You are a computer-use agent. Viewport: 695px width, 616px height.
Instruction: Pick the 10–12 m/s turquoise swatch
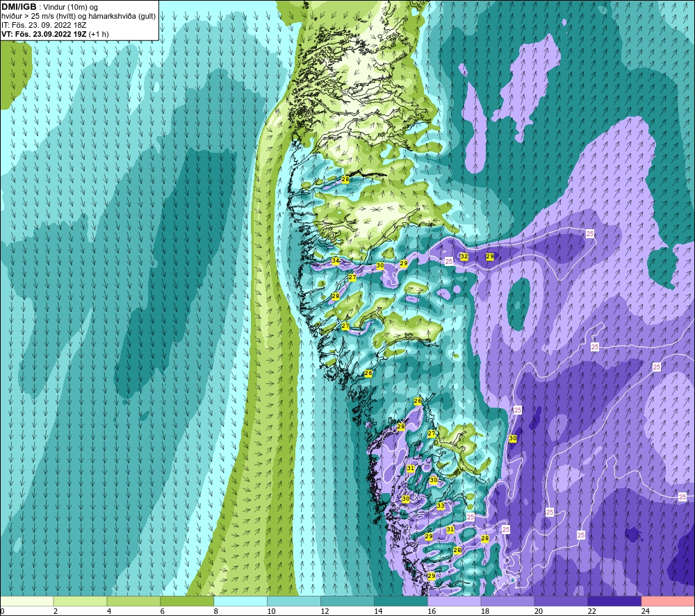point(294,601)
